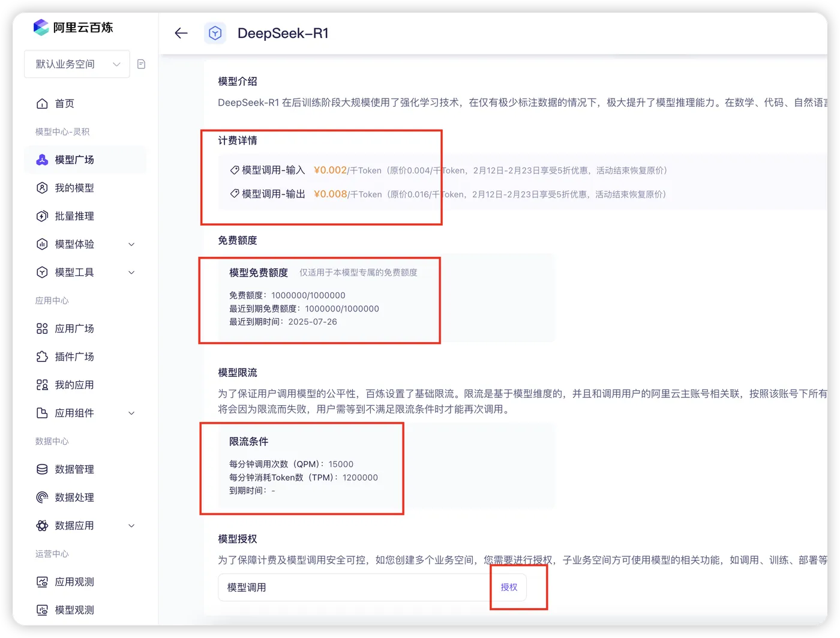Screen dimensions: 840x638
Task: Click the input price ¥0.002
Action: [x=330, y=170]
